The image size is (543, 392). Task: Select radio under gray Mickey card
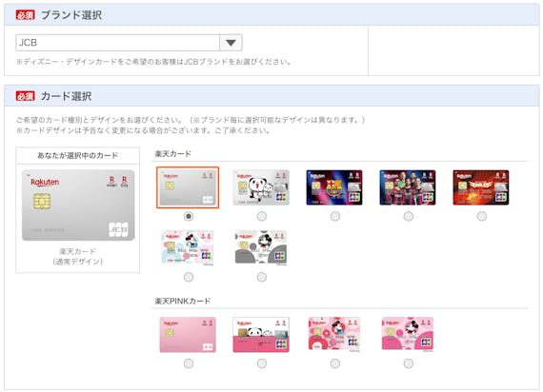tap(262, 277)
